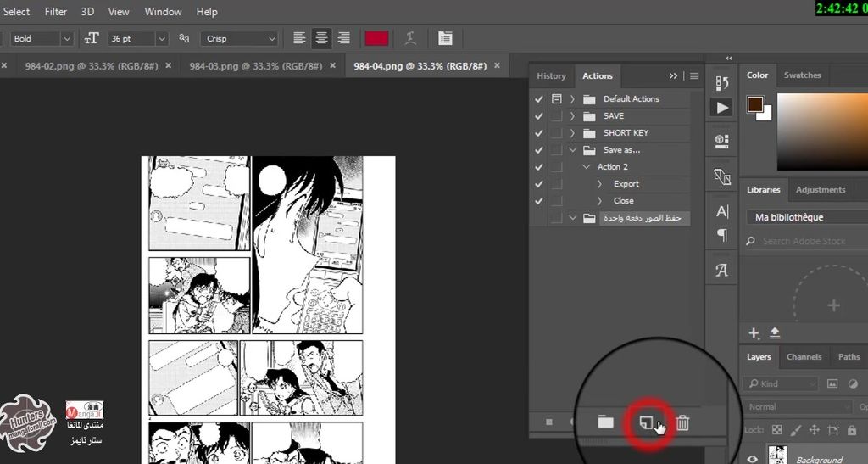Expand the SAVE action set

point(572,116)
